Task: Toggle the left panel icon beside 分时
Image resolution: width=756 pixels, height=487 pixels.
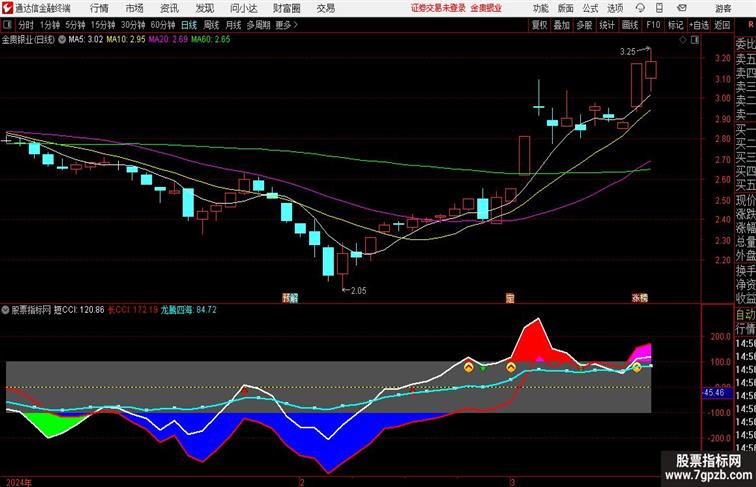Action: [6, 25]
